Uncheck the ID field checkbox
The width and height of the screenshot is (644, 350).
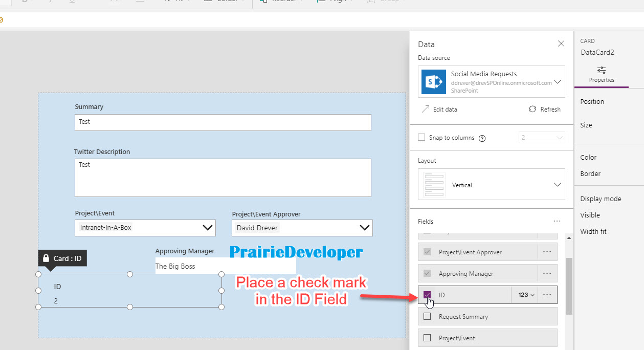[428, 295]
